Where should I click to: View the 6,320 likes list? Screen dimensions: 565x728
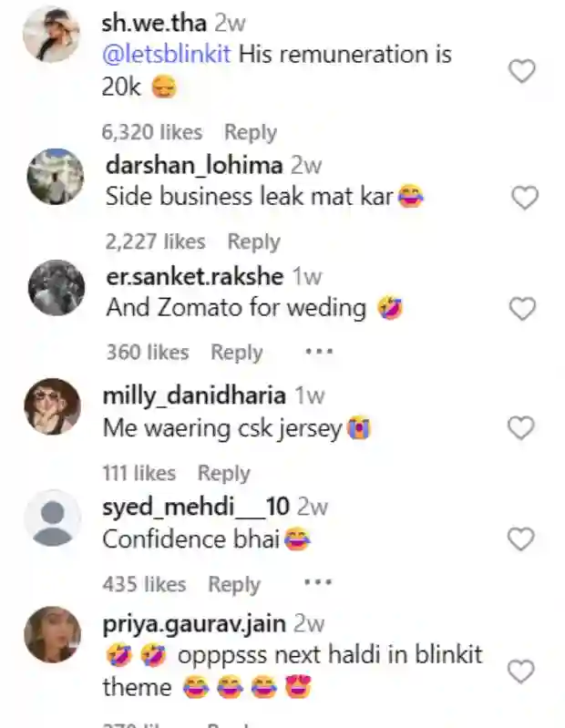point(152,132)
